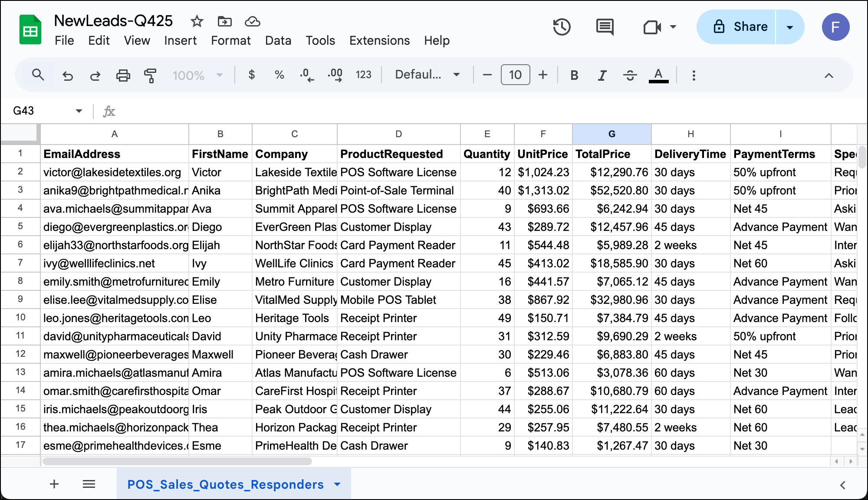Screen dimensions: 868x500
Task: Open the Extensions menu
Action: click(379, 40)
